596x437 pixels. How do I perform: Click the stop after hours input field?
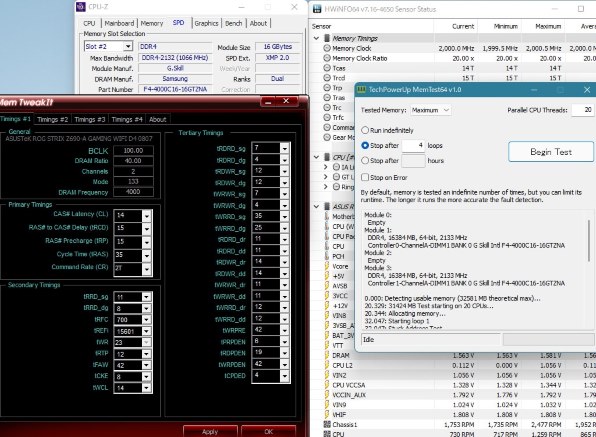[413, 161]
